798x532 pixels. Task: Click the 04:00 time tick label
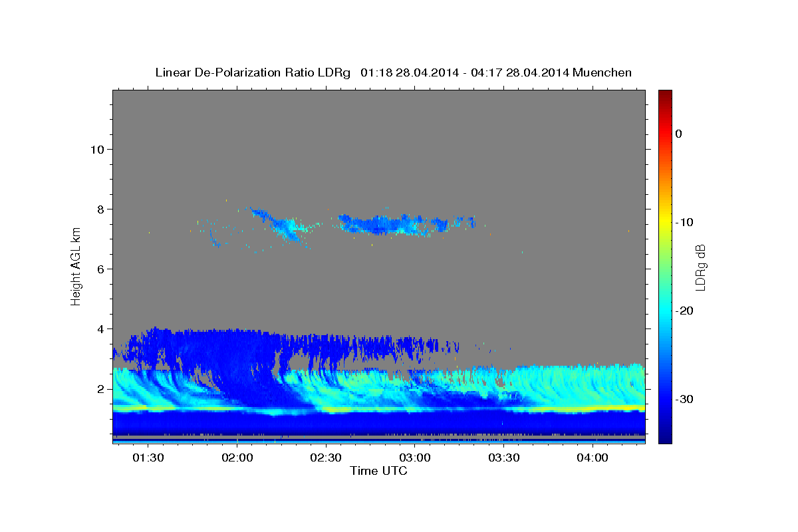(x=593, y=458)
